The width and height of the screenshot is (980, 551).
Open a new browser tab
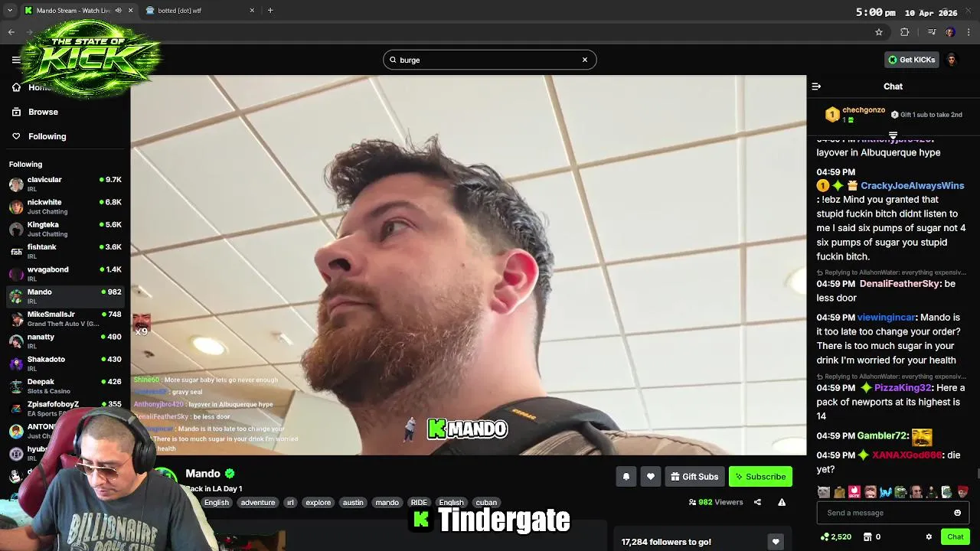pyautogui.click(x=270, y=11)
